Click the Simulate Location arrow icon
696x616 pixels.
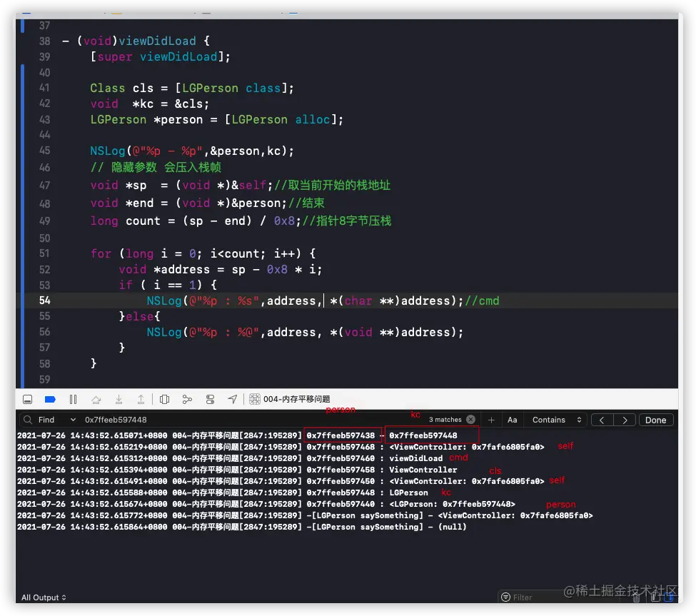point(233,400)
